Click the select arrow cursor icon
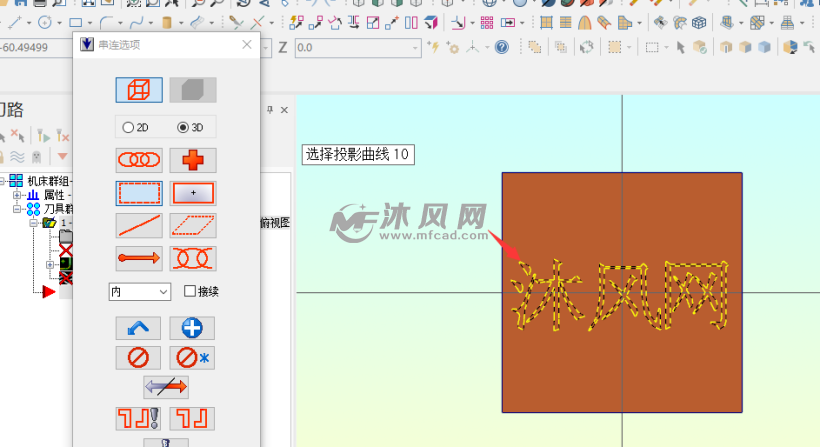Viewport: 820px width, 447px height. pyautogui.click(x=681, y=48)
